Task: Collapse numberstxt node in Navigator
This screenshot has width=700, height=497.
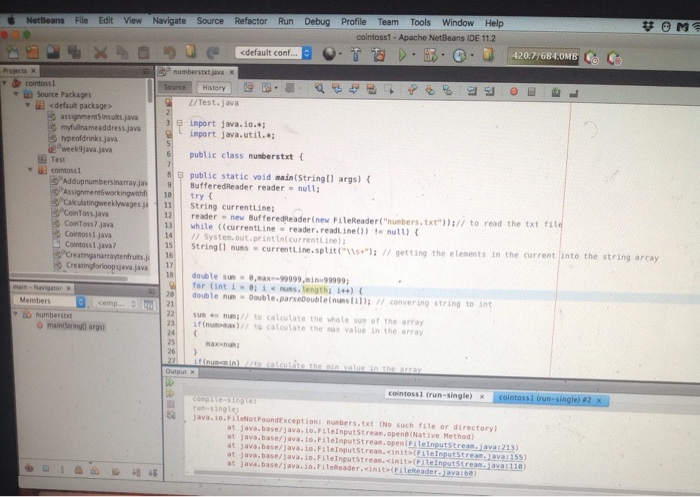Action: click(16, 314)
